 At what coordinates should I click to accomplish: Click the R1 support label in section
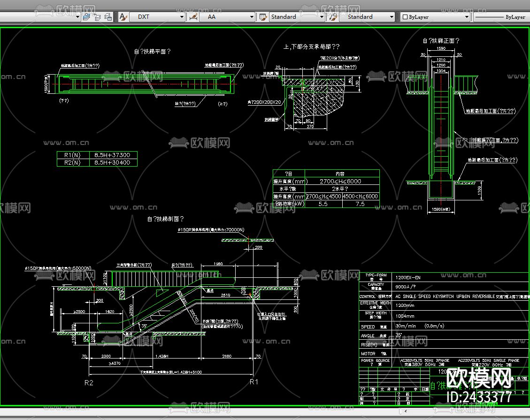point(254,382)
